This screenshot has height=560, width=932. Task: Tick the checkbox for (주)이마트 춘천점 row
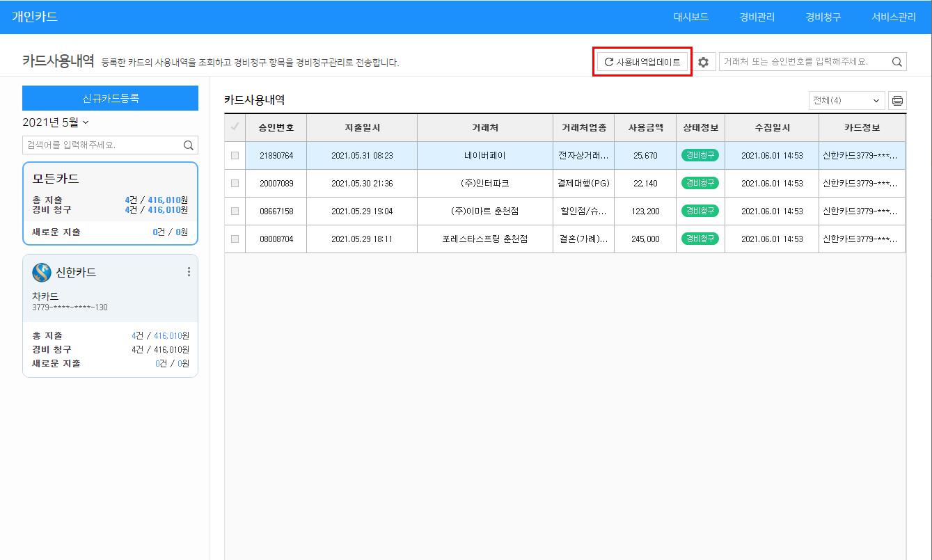(x=235, y=211)
